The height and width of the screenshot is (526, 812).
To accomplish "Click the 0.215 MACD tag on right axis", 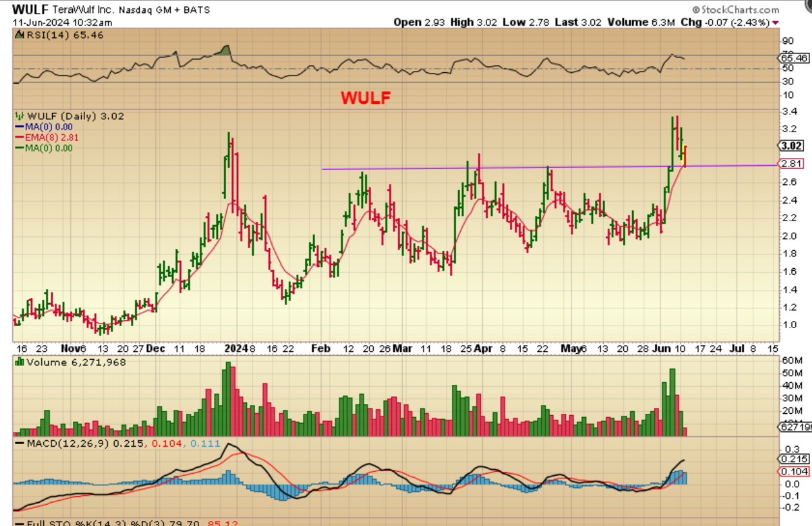I will click(x=793, y=458).
